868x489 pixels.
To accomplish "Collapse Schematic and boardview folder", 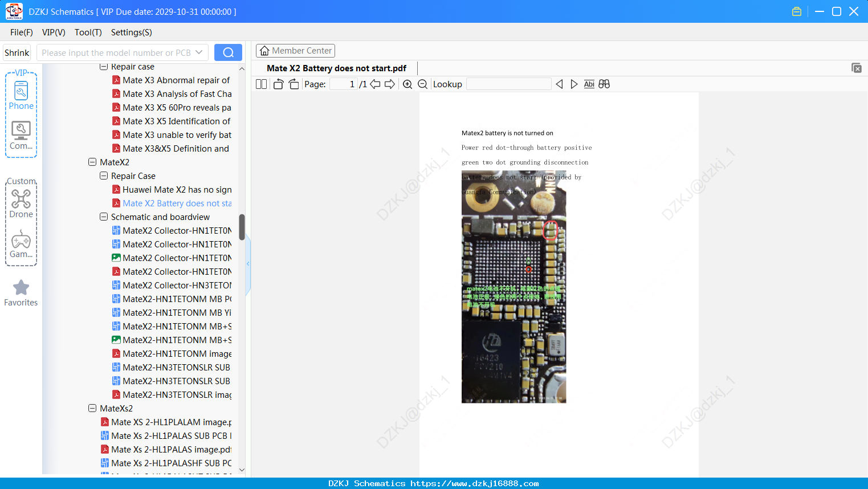I will (x=104, y=217).
